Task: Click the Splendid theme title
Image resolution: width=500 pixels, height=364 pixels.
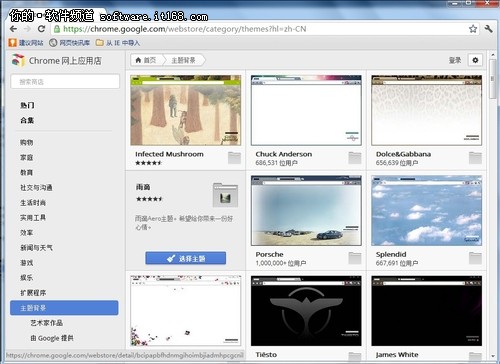Action: tap(391, 254)
